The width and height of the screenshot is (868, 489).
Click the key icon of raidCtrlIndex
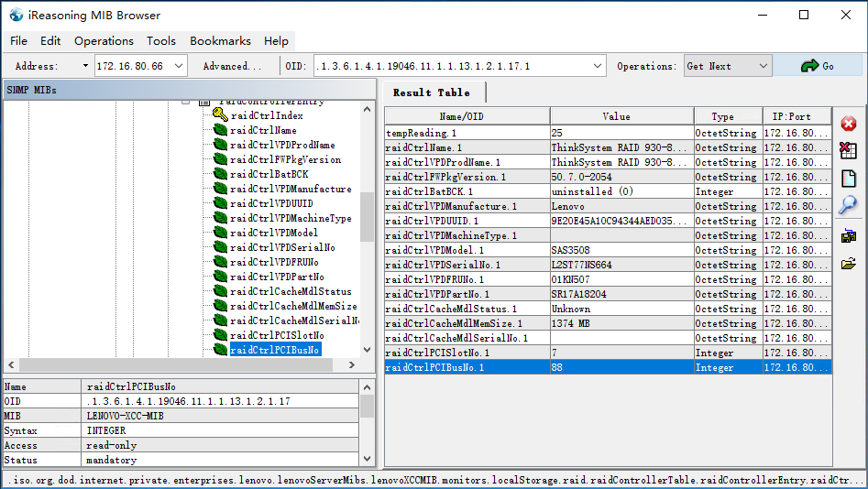click(x=220, y=115)
